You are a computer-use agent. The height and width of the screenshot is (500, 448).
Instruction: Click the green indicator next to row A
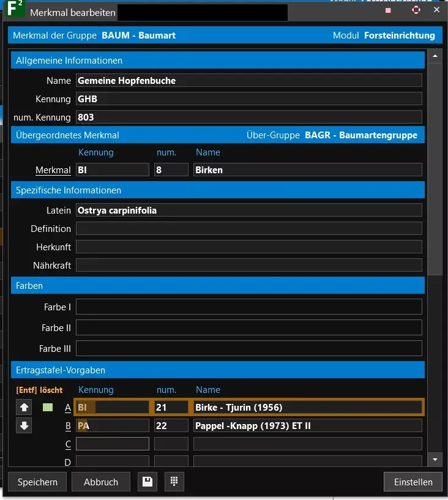(48, 407)
